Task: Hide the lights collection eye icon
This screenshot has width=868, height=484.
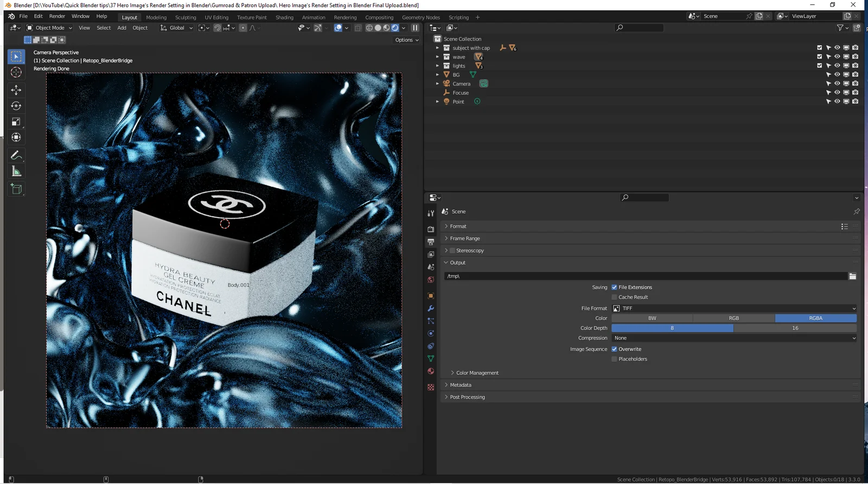Action: point(837,66)
